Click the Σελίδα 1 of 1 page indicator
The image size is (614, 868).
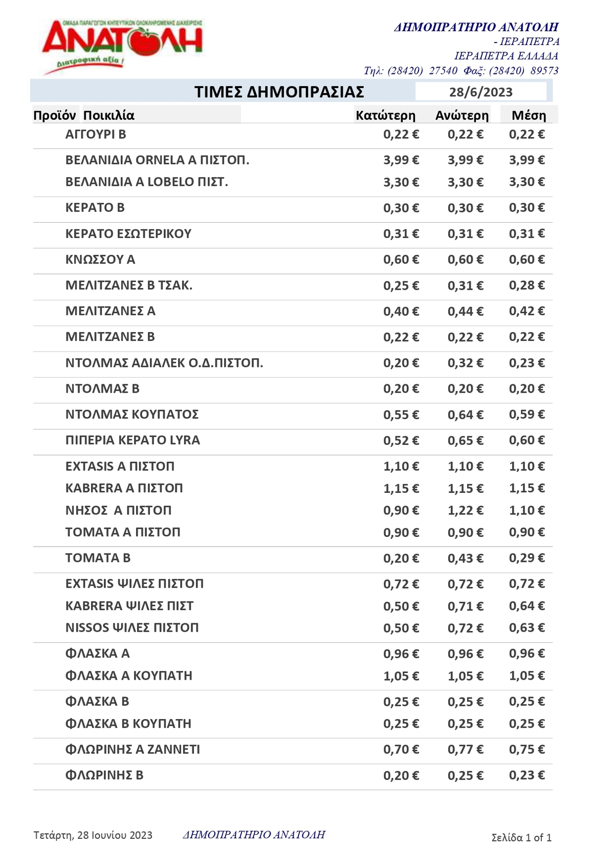(521, 838)
